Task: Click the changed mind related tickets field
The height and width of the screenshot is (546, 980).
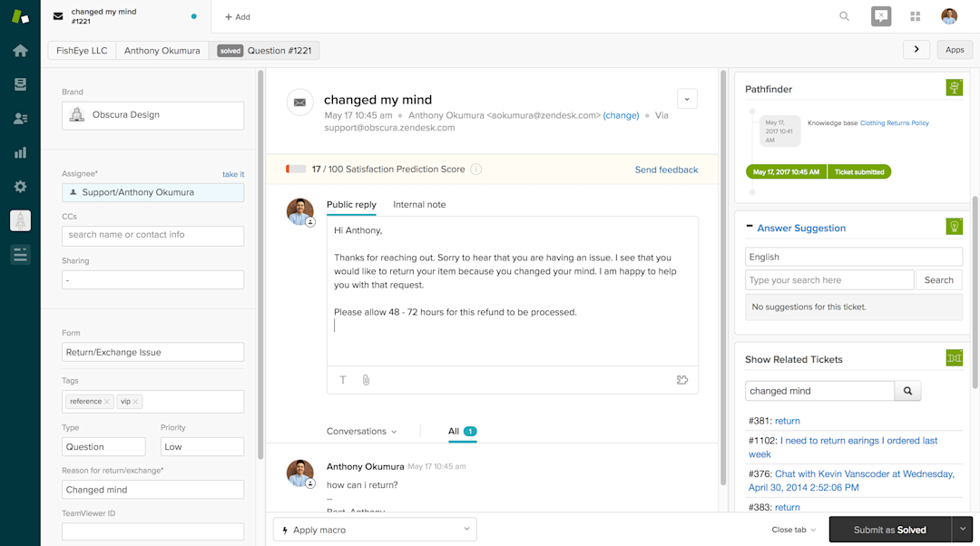Action: click(819, 391)
